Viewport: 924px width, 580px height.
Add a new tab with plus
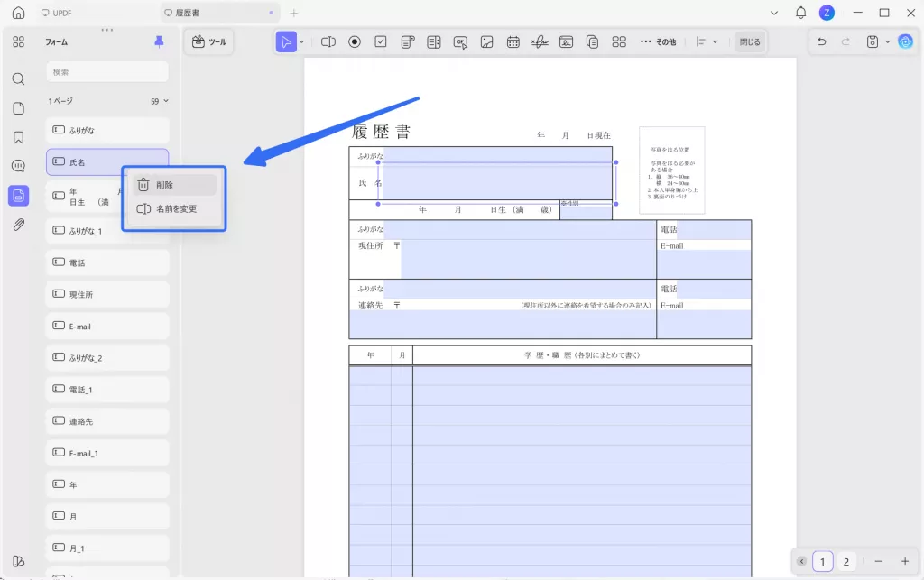point(294,13)
